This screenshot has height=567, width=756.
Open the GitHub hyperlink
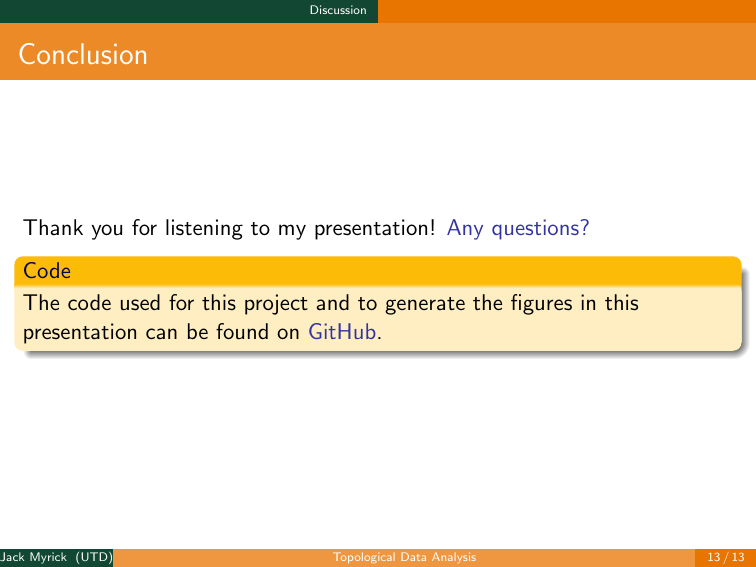(342, 332)
